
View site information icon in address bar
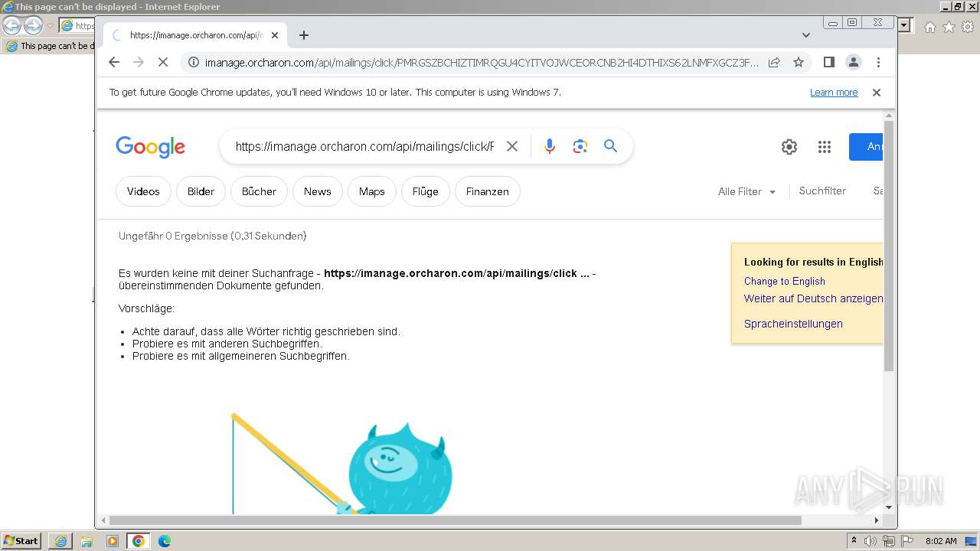(x=194, y=63)
